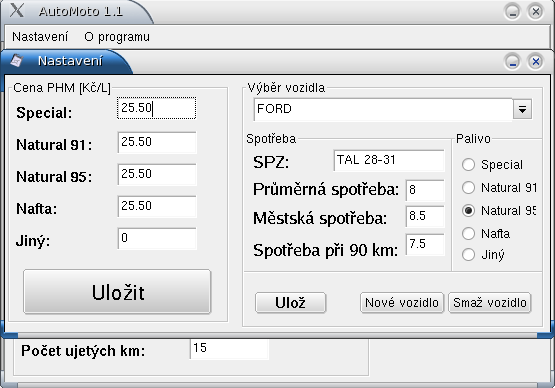555x388 pixels.
Task: Select the Jiný fuel radio button
Action: pos(468,255)
